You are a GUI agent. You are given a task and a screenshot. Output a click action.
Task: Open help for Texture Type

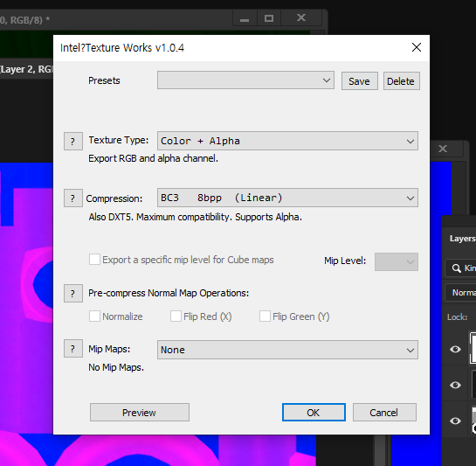tap(72, 142)
